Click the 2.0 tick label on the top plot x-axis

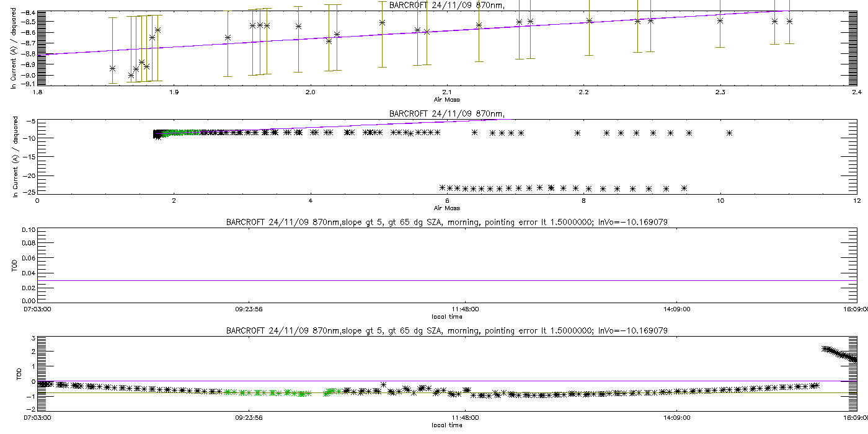tap(310, 92)
